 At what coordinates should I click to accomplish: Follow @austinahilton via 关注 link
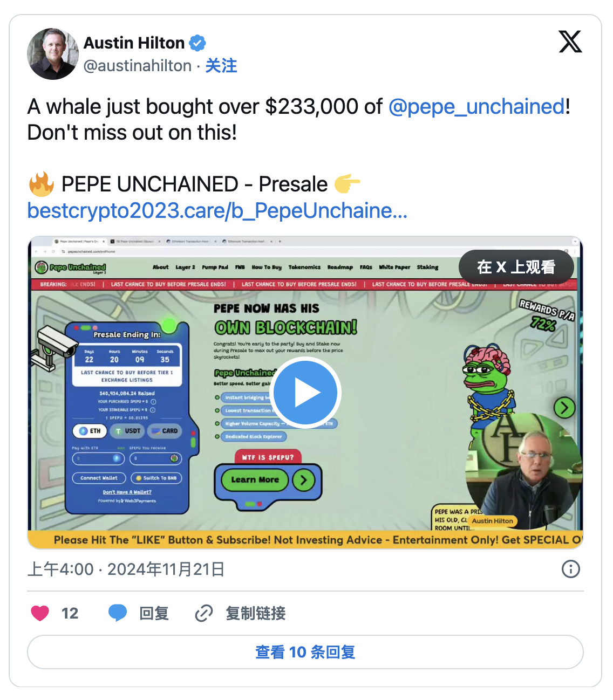point(221,66)
